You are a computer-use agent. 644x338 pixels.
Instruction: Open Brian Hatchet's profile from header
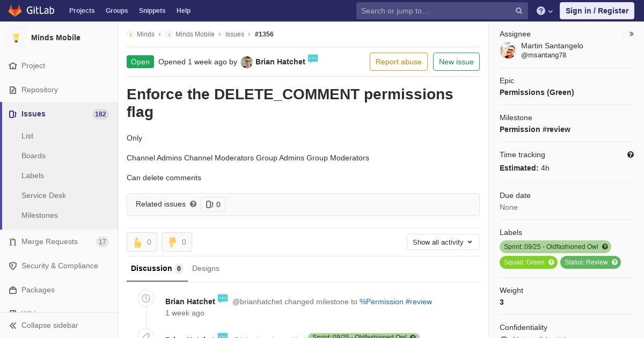pos(280,62)
